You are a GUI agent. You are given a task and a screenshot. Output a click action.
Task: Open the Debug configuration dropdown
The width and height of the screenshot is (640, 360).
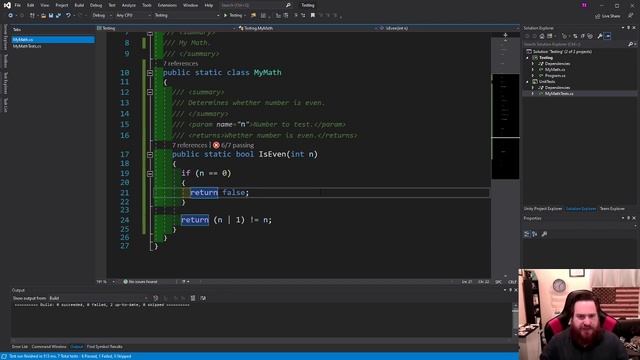[102, 16]
